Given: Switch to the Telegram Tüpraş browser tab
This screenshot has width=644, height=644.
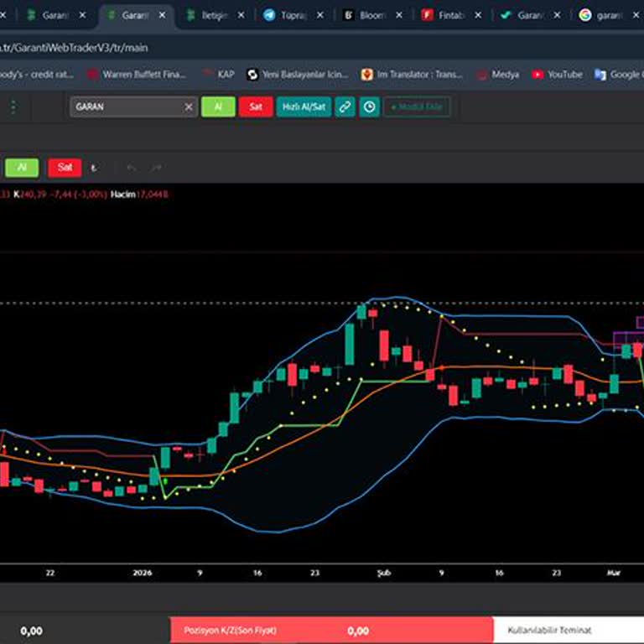Looking at the screenshot, I should [x=294, y=16].
